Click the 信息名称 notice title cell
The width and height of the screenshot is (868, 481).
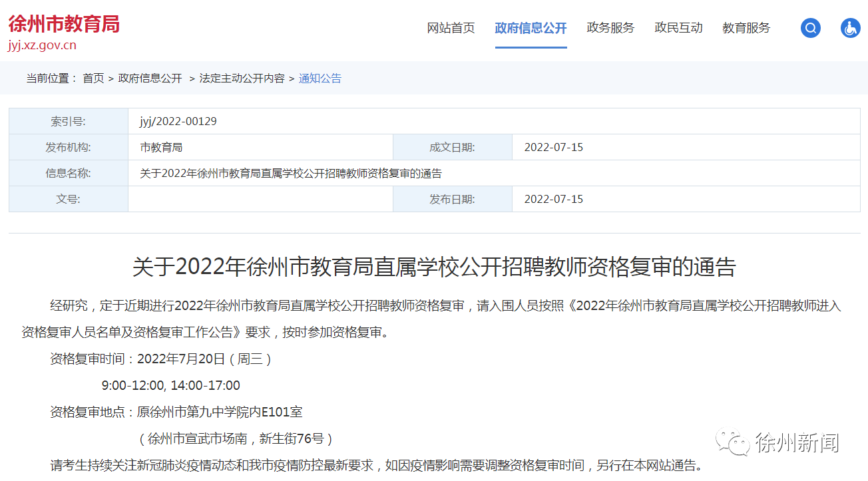point(494,173)
